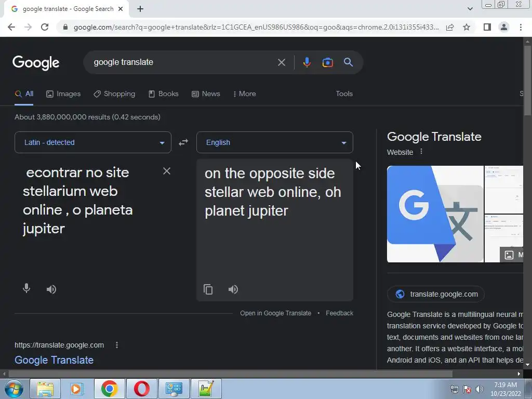Open in Google Translate link
532x399 pixels.
pos(275,313)
